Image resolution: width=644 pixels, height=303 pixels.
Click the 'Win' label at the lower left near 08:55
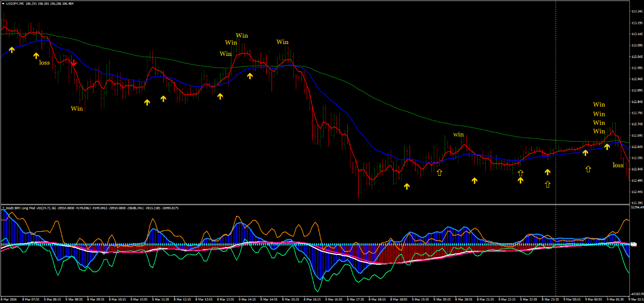pos(77,108)
